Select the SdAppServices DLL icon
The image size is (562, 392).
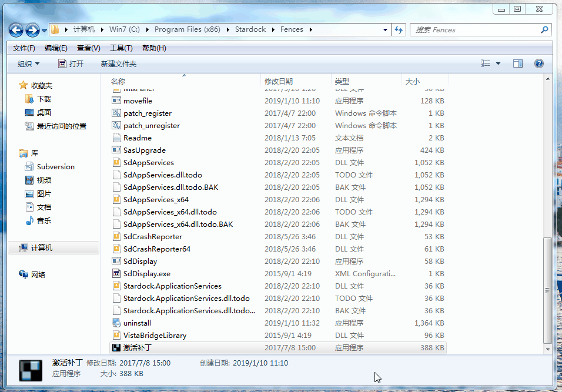(x=116, y=163)
